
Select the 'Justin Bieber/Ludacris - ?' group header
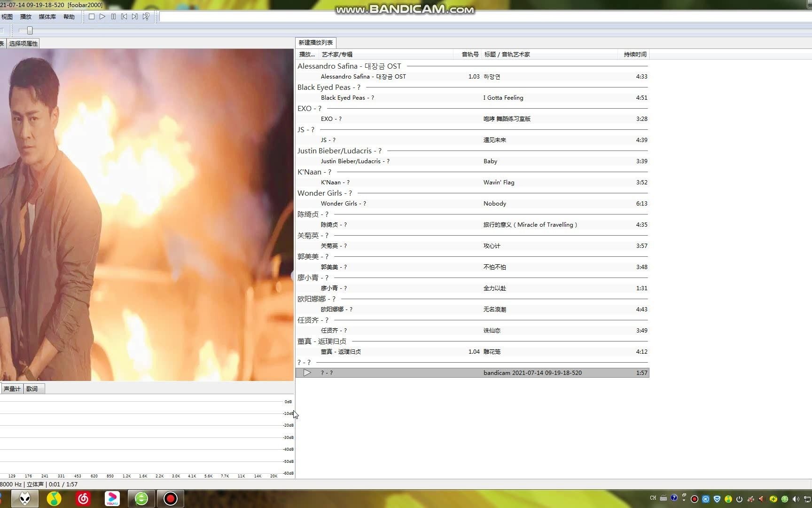tap(472, 151)
